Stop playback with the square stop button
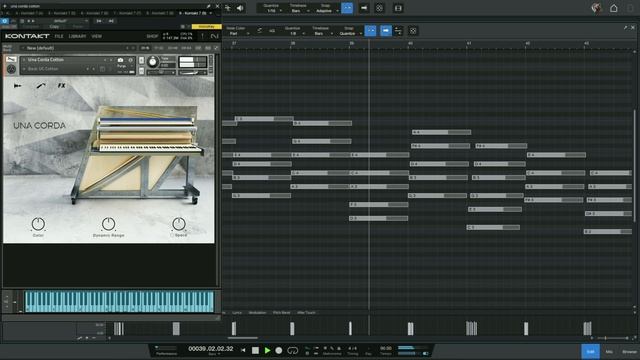Viewport: 640px width, 360px height. 255,350
